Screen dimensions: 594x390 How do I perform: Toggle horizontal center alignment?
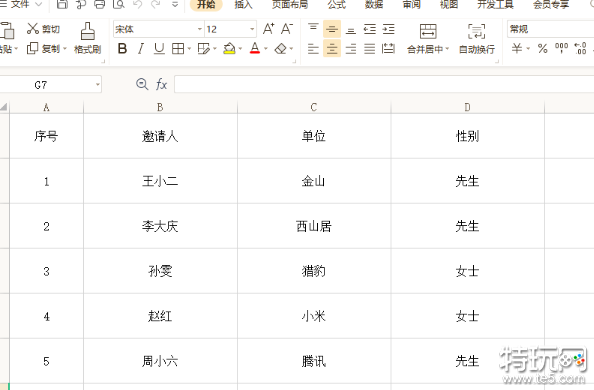tap(332, 49)
